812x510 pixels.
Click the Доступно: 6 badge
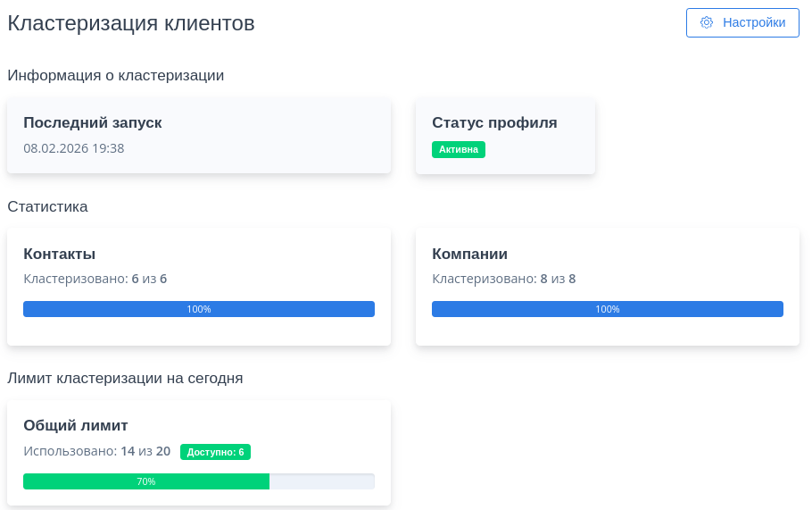point(215,452)
